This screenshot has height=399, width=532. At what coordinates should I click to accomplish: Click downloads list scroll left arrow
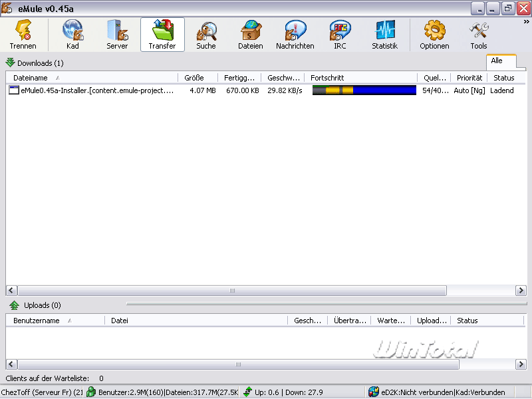tap(11, 291)
